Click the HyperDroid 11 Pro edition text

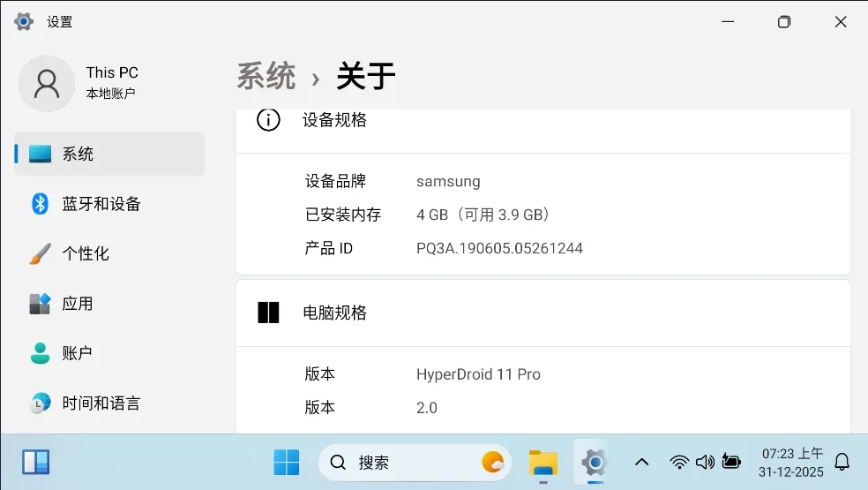pos(478,374)
